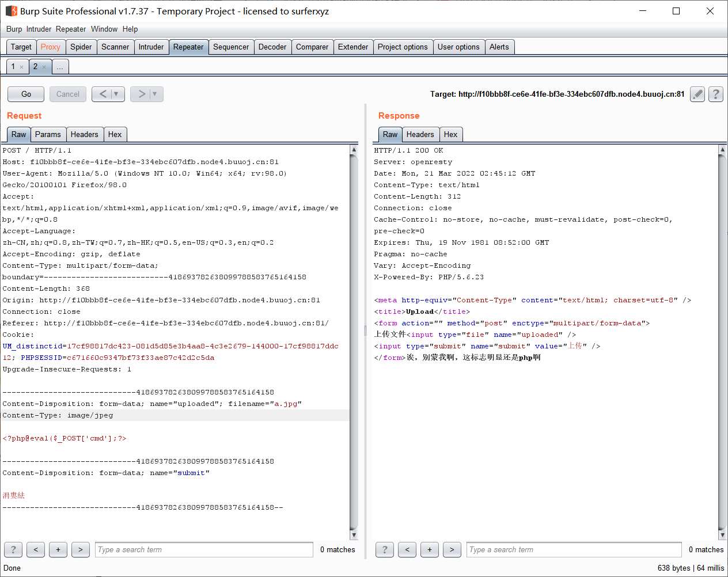Open the Intruder menu in menu bar
The image size is (728, 577).
tap(39, 29)
